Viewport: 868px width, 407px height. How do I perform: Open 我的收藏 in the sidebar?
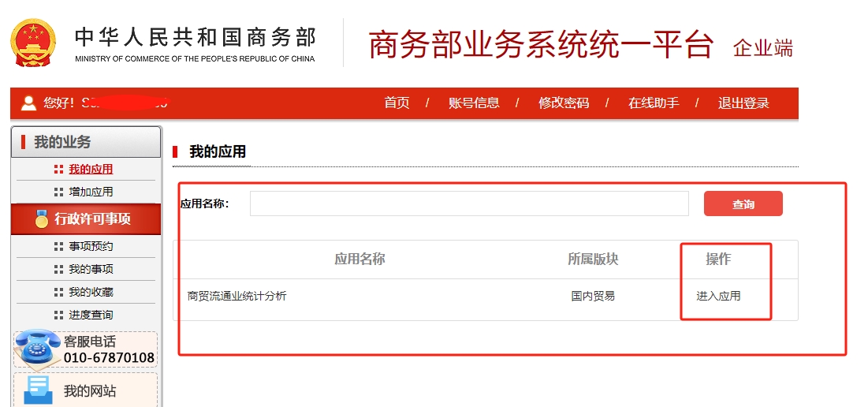91,292
